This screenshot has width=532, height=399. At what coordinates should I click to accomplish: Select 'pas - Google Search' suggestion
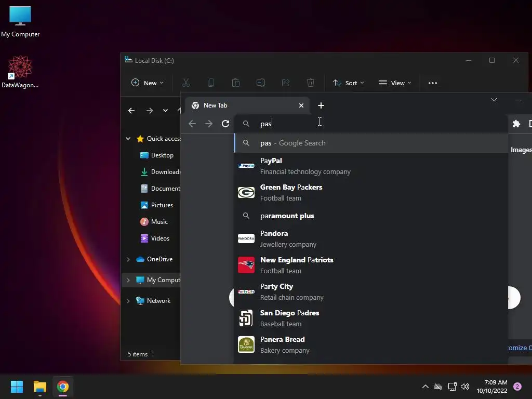pos(371,143)
